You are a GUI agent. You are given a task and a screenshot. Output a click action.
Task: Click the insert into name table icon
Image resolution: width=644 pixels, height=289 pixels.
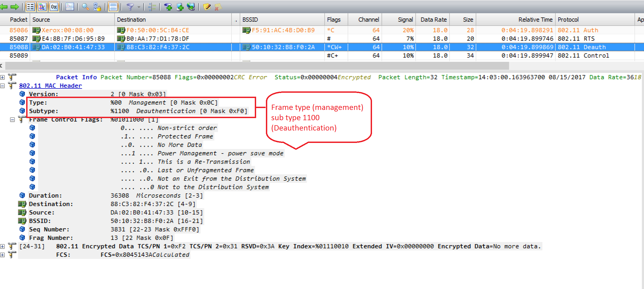point(180,7)
